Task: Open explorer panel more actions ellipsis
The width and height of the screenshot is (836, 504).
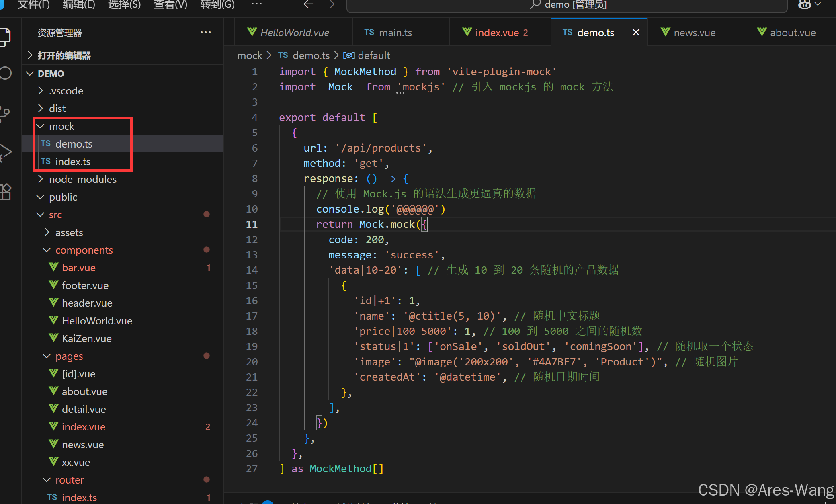Action: tap(206, 32)
